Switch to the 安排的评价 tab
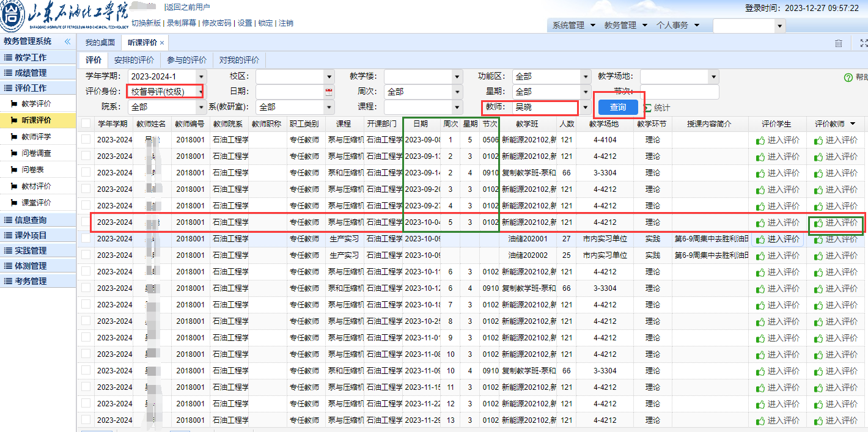The image size is (868, 432). 134,60
